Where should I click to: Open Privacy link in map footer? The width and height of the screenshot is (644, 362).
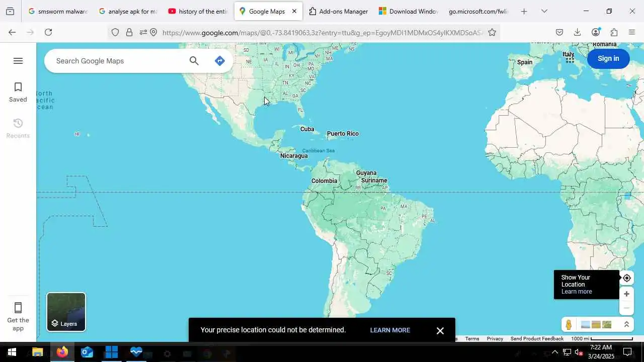[495, 339]
